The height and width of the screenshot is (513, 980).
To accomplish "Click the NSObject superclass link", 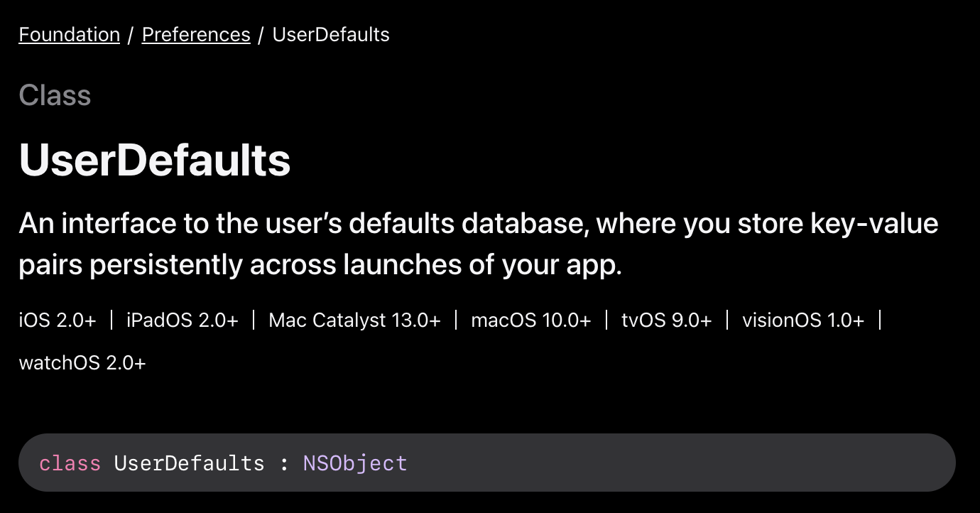I will click(x=355, y=463).
